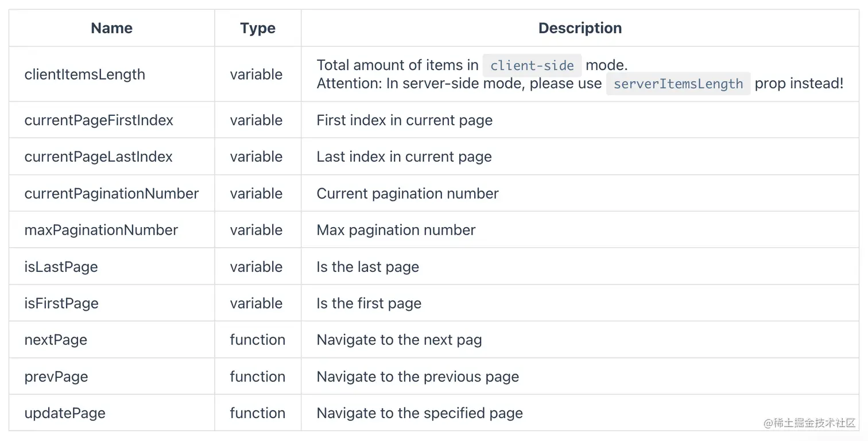This screenshot has height=441, width=868.
Task: Select the currentPaginationNumber name cell
Action: [x=111, y=193]
